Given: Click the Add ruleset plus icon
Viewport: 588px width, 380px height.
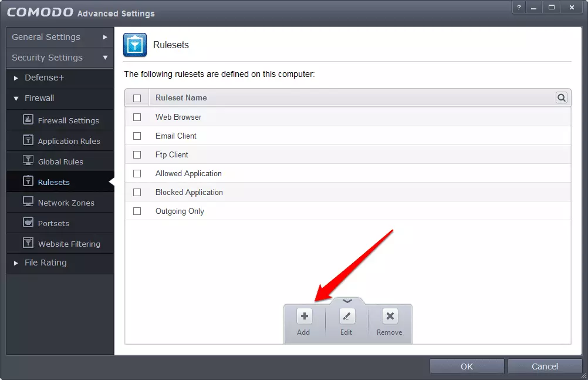Looking at the screenshot, I should click(x=303, y=317).
